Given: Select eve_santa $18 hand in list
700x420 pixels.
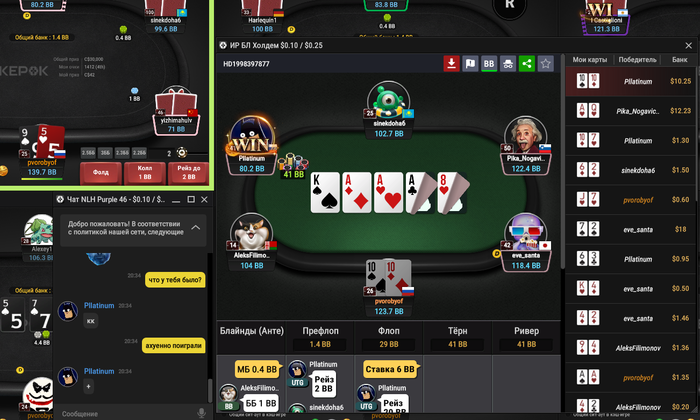Looking at the screenshot, I should coord(630,229).
